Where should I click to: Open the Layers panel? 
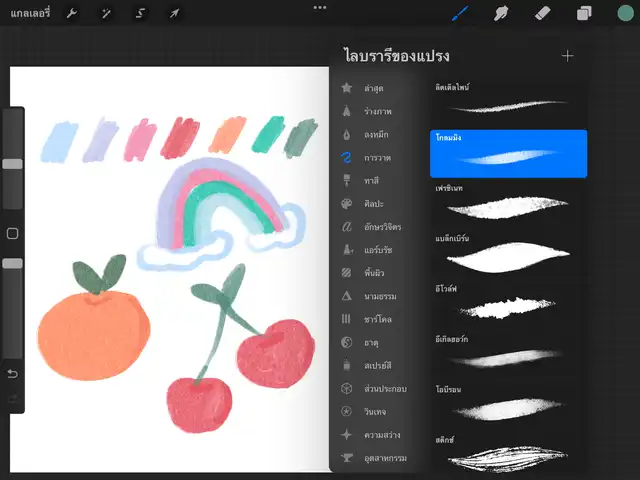584,13
